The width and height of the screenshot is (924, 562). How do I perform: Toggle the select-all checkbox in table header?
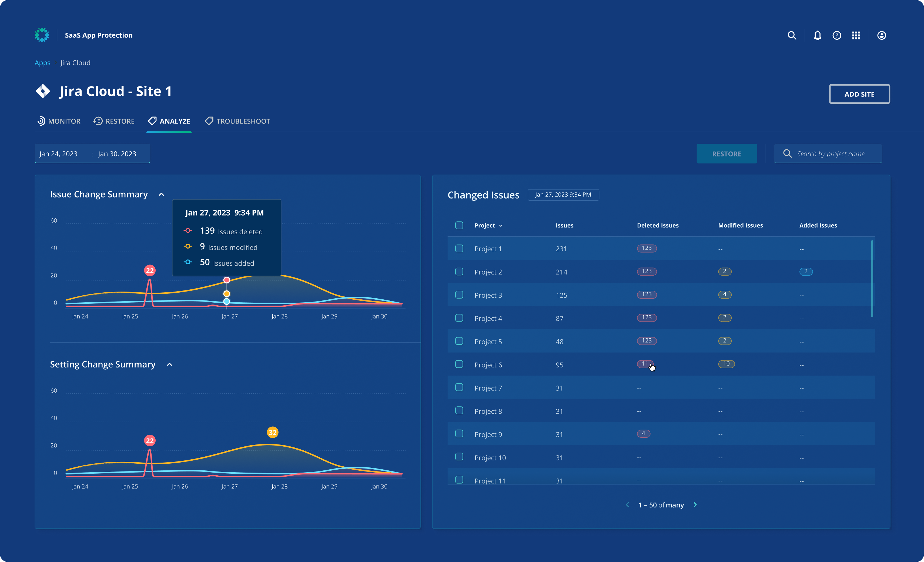459,225
